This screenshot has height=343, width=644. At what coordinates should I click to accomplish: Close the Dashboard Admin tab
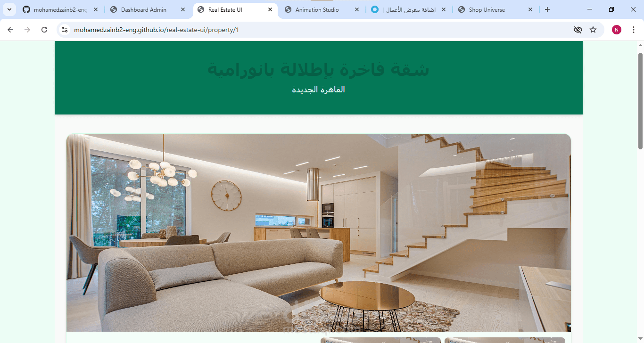[183, 9]
